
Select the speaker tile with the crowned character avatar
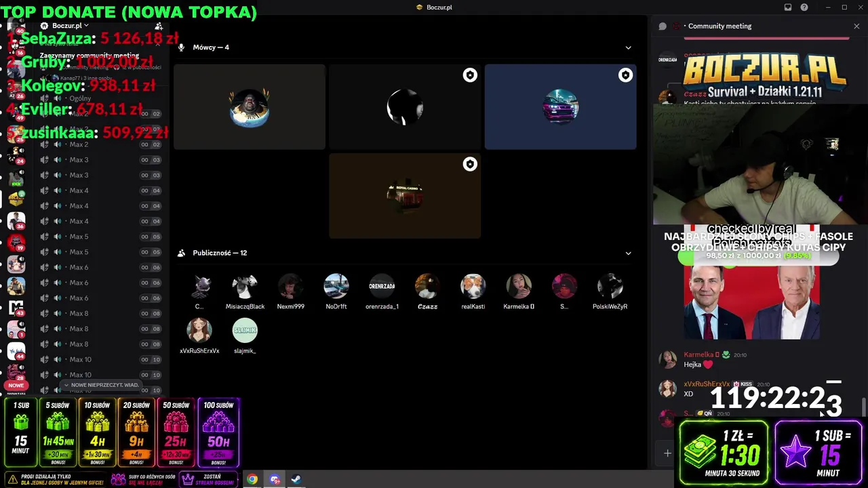[x=250, y=107]
